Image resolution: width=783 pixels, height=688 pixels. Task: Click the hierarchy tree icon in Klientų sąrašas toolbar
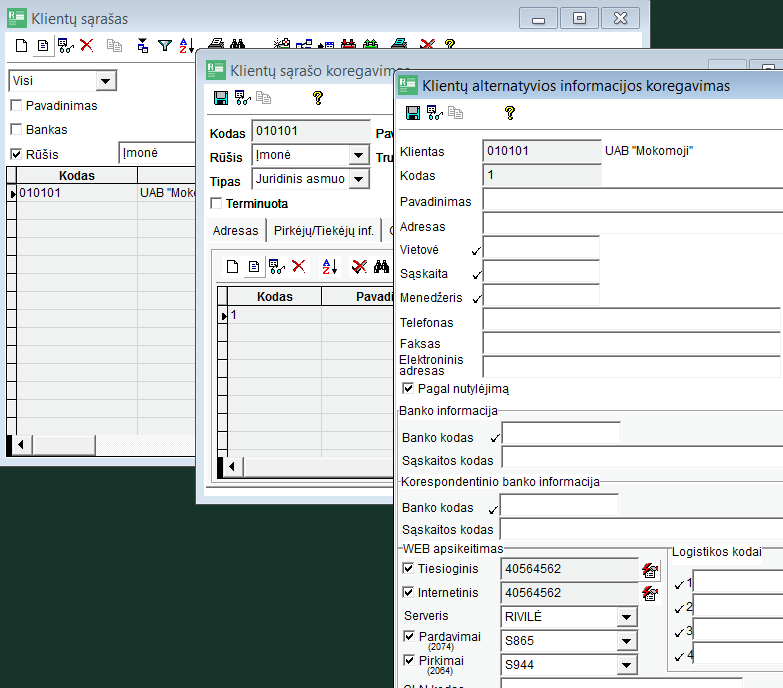click(x=143, y=45)
